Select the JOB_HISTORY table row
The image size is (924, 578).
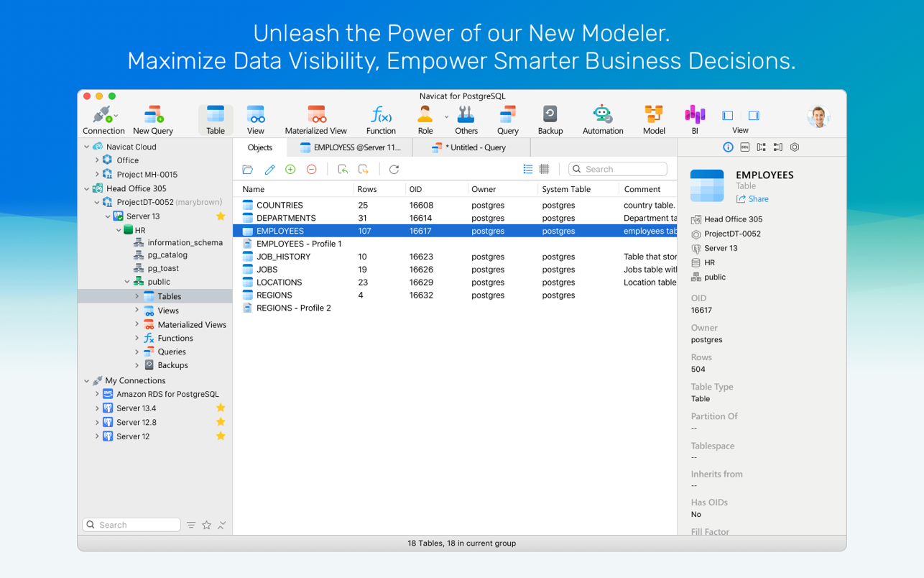[x=455, y=257]
